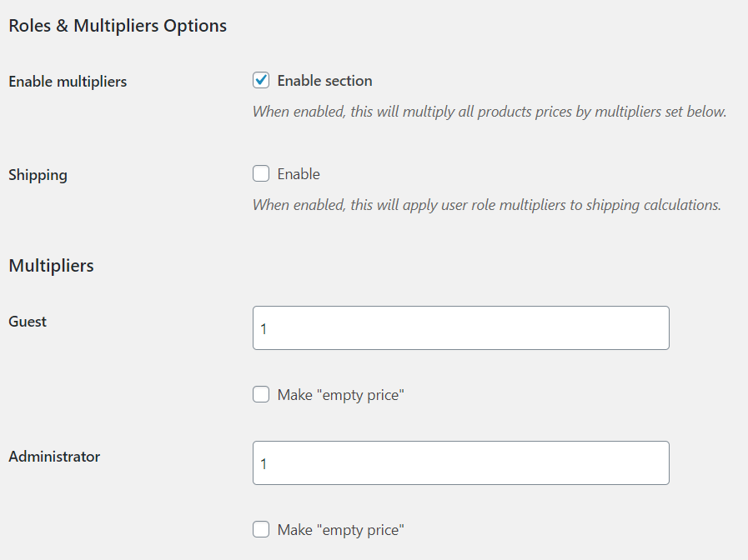The height and width of the screenshot is (560, 748).
Task: Check Administrator's Make "empty price" box
Action: pyautogui.click(x=261, y=529)
